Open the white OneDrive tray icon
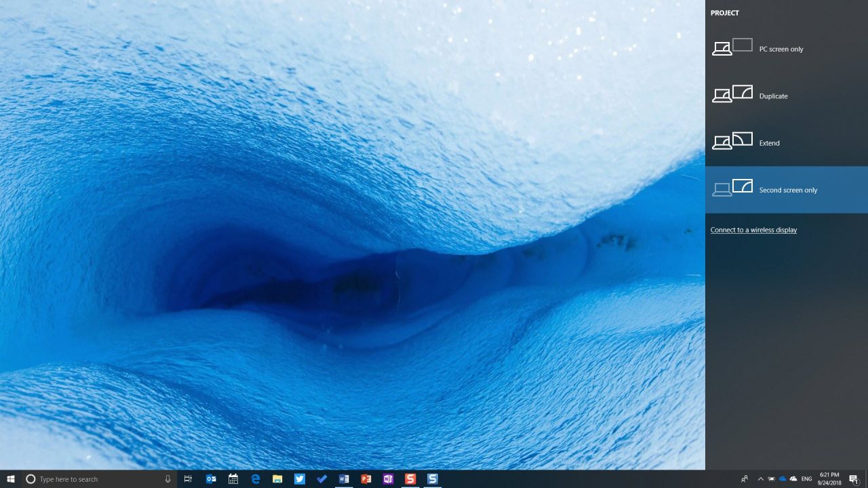This screenshot has height=488, width=868. point(793,479)
